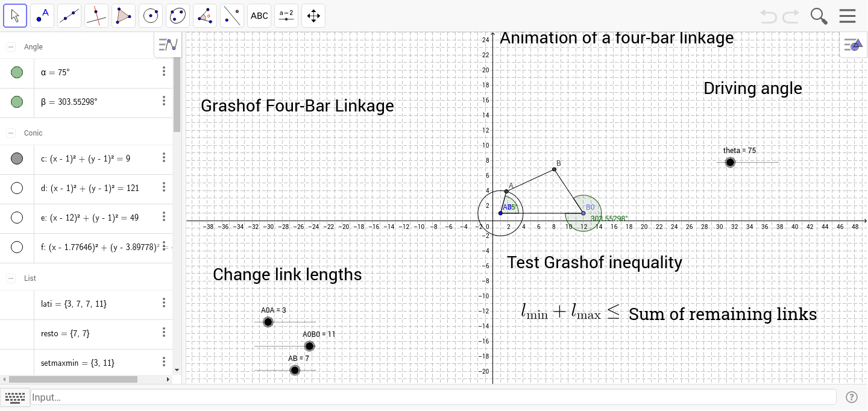Open the Algebra view style bar

click(x=168, y=45)
